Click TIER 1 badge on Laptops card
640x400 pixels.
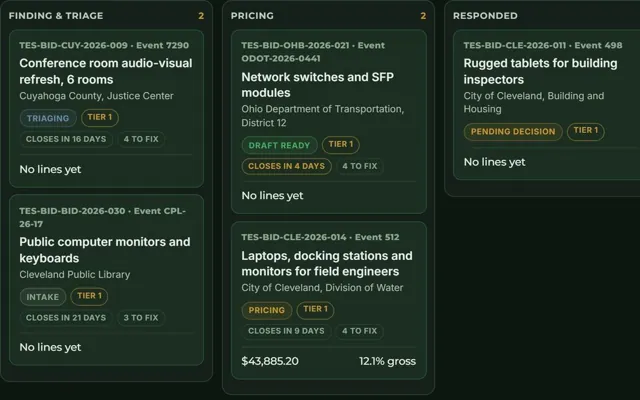(x=316, y=309)
